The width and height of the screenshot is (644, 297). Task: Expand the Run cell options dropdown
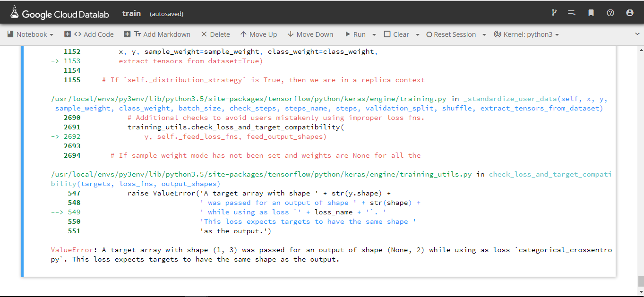click(373, 34)
